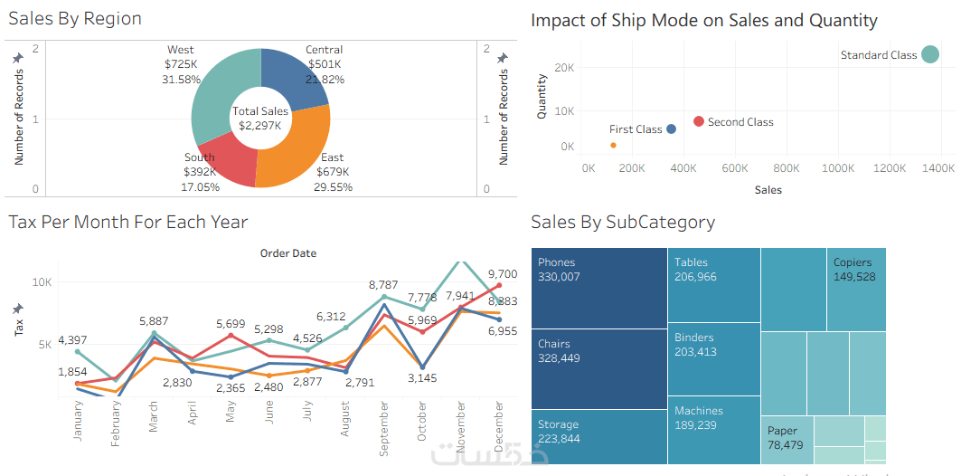Screen dimensions: 980x476
Task: Select the Standard Class bubble
Action: tap(929, 54)
